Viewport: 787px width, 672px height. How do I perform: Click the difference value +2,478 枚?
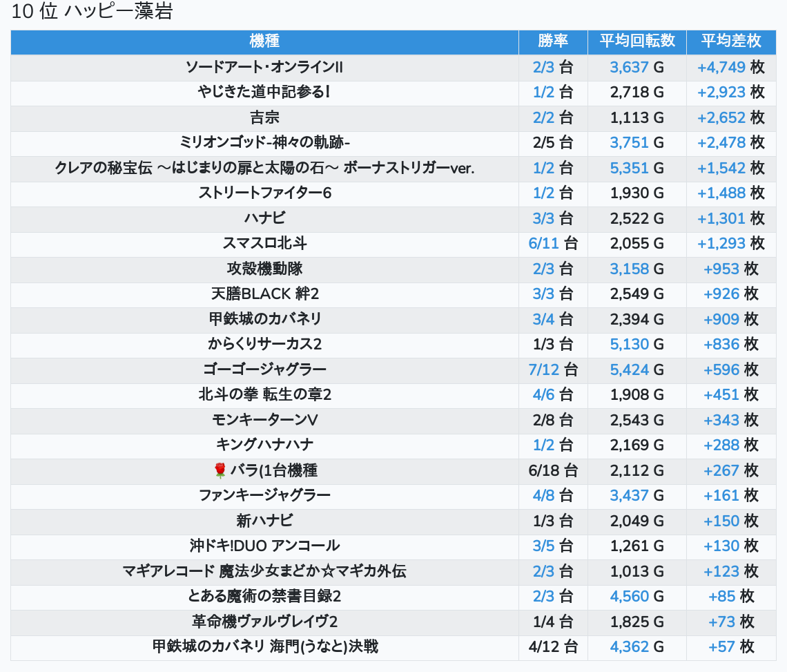731,143
